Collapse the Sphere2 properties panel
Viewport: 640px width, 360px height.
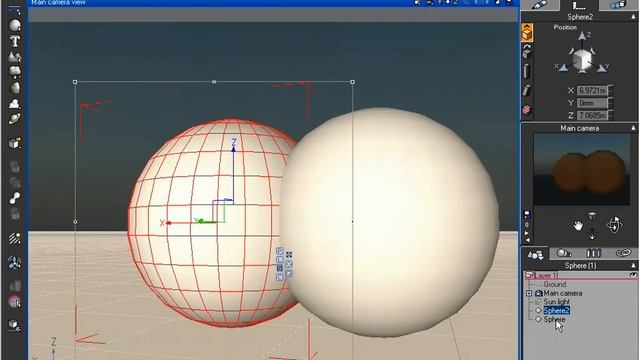[633, 17]
